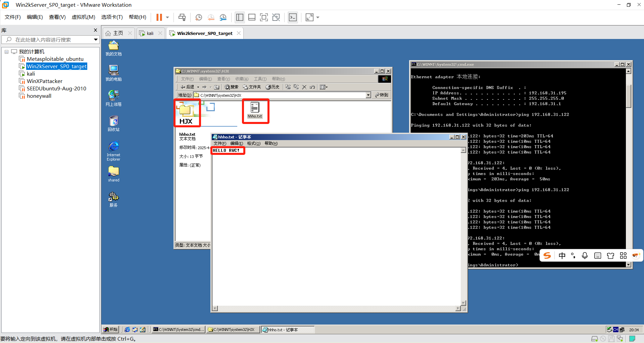644x343 pixels.
Task: Select SEEDUbuntu9-Aug-2010 in the library
Action: 56,89
